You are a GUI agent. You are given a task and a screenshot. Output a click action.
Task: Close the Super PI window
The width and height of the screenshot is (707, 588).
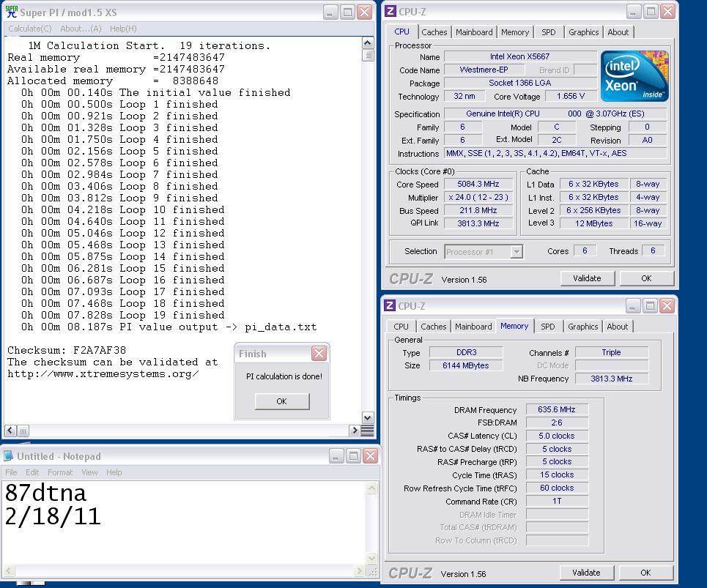click(364, 12)
